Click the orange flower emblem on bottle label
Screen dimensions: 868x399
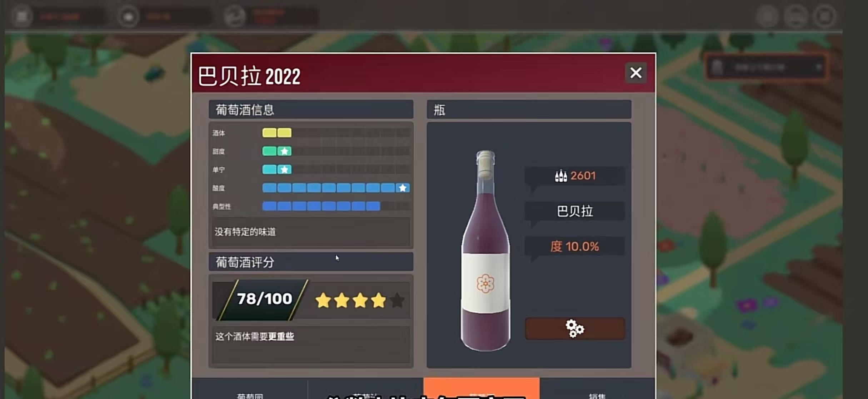coord(485,284)
